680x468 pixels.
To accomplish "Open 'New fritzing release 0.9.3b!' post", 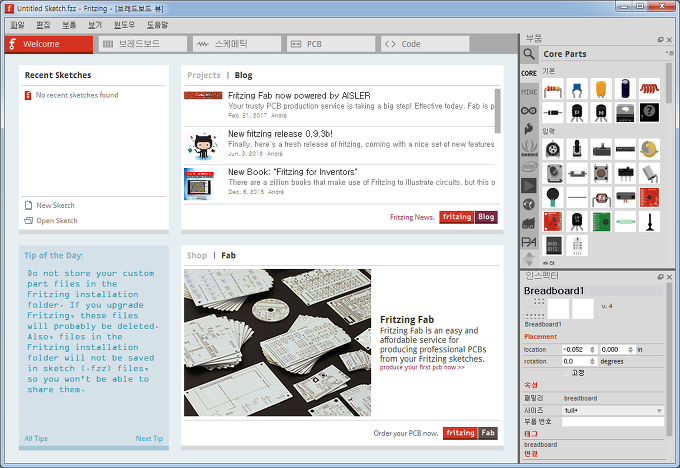I will [x=280, y=134].
